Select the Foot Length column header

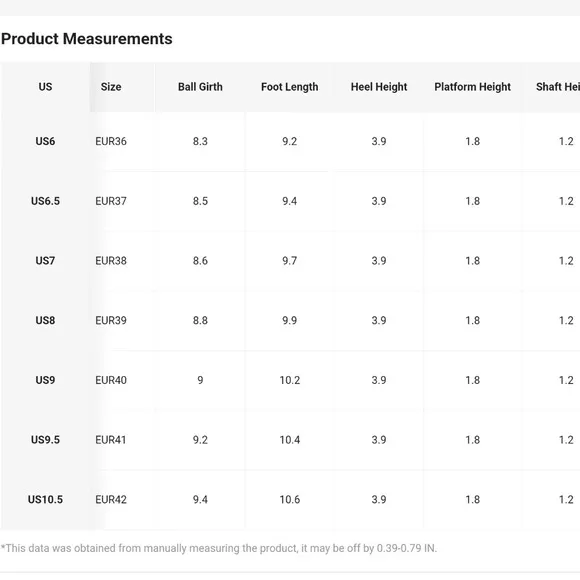pyautogui.click(x=290, y=87)
